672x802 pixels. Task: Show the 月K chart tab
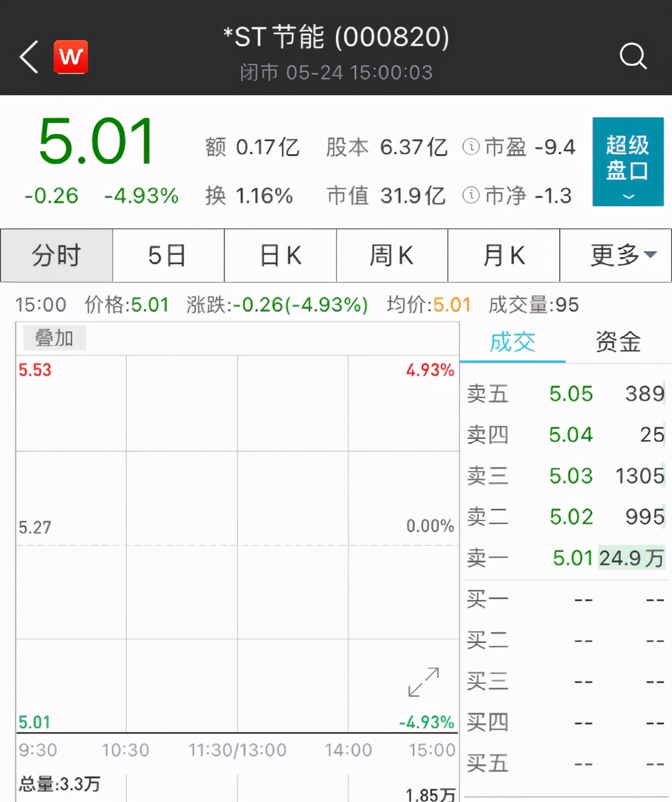tap(503, 255)
